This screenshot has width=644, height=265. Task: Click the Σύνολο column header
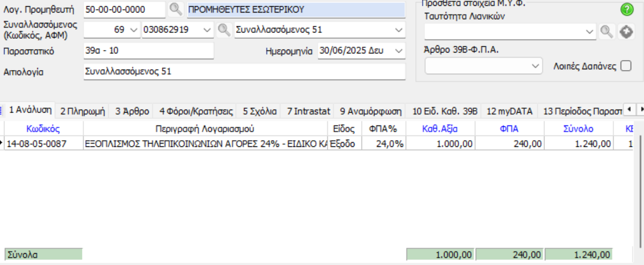[x=578, y=129]
